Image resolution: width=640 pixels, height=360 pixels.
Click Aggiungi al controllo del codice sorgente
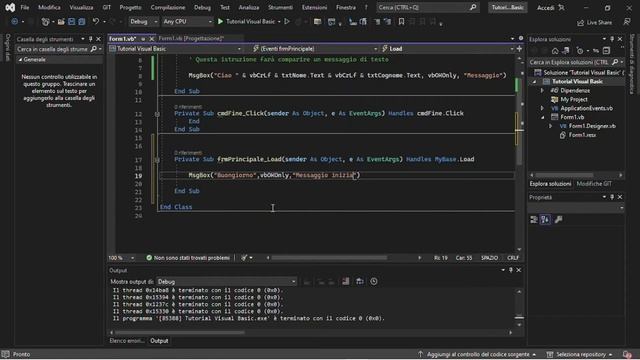[x=478, y=354]
